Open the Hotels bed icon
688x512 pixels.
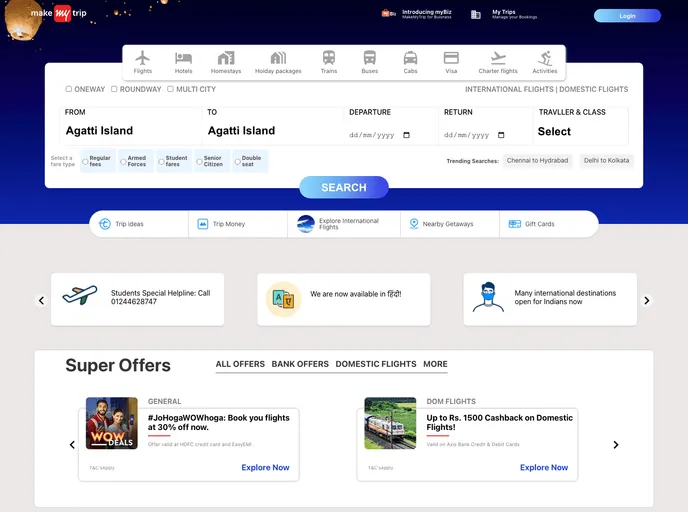point(183,58)
